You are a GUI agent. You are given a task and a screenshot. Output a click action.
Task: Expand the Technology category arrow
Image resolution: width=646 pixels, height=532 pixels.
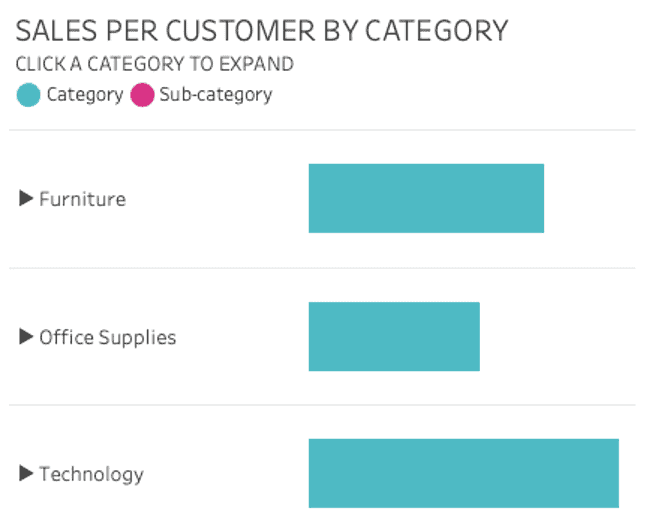pyautogui.click(x=27, y=474)
